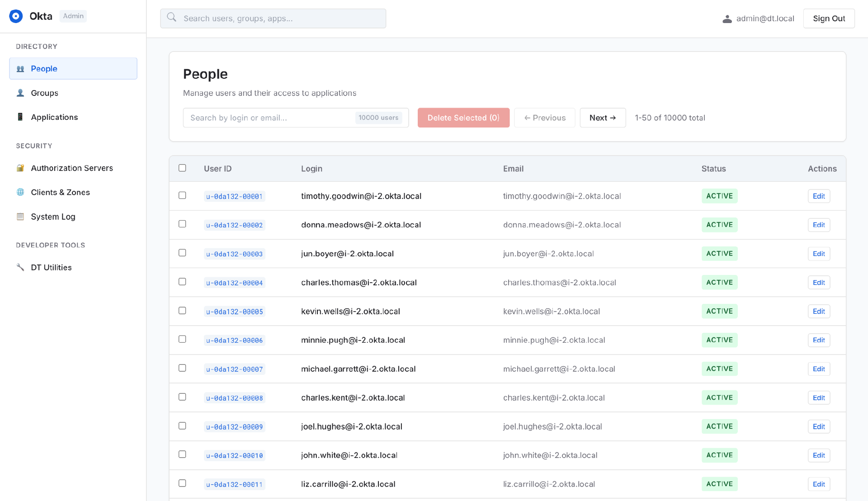
Task: Click the Okta logo icon
Action: 16,16
